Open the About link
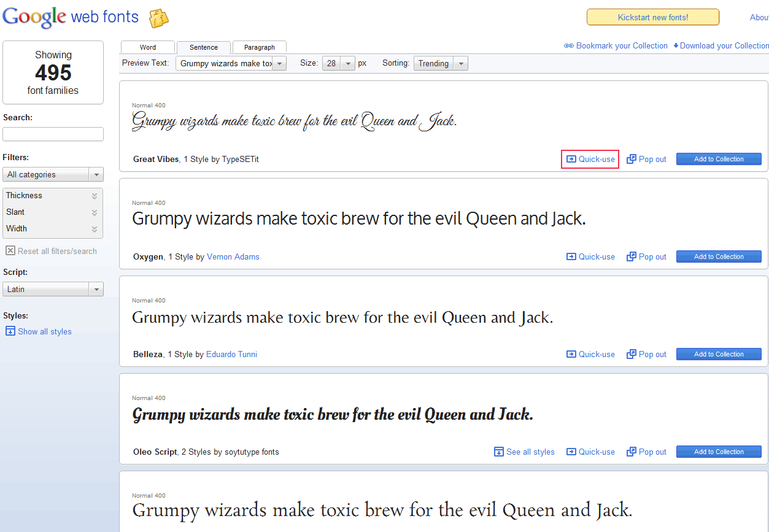The image size is (769, 532). click(759, 17)
